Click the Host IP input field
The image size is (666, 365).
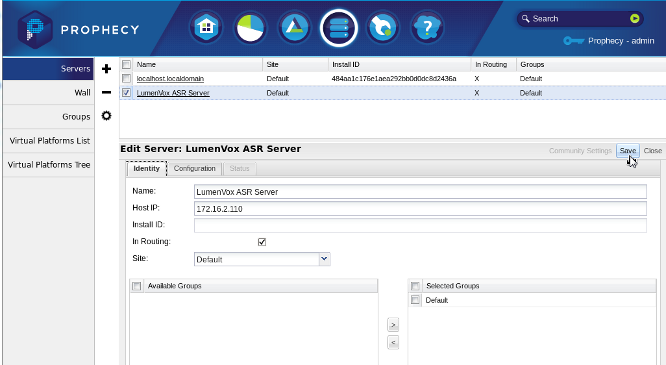point(420,209)
